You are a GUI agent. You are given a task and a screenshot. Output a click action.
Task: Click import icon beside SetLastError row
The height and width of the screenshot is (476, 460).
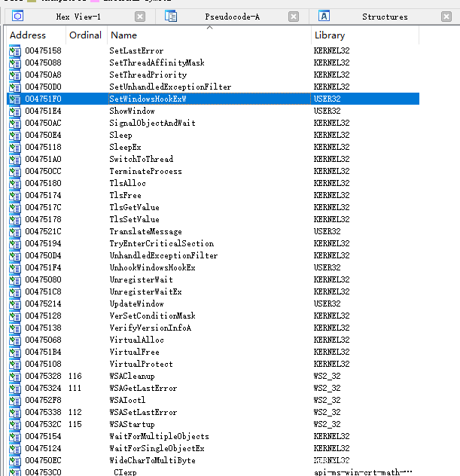point(15,50)
